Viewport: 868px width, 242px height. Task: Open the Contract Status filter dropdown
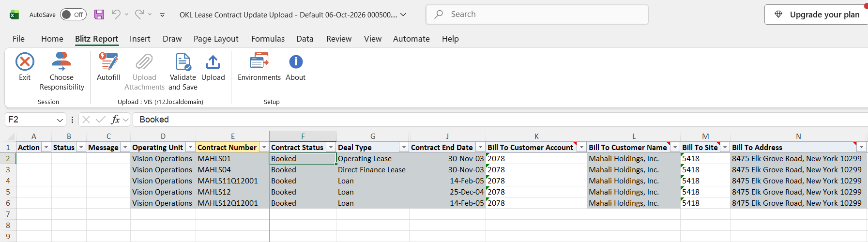pyautogui.click(x=331, y=147)
